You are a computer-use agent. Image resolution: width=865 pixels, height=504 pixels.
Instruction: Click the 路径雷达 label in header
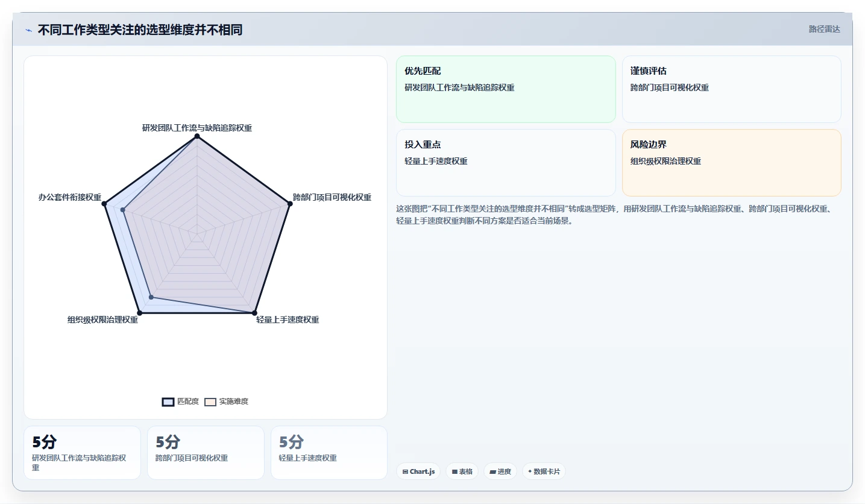824,29
